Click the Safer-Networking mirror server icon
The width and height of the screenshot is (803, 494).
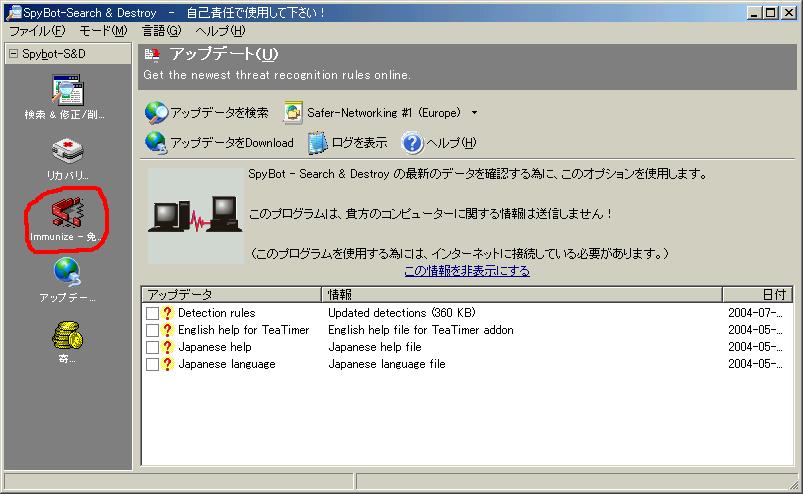click(293, 113)
